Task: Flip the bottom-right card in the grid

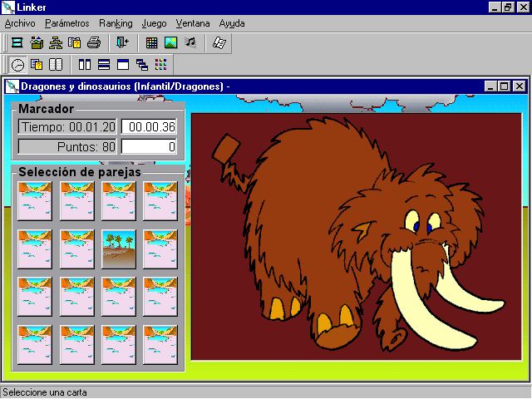Action: pos(160,344)
